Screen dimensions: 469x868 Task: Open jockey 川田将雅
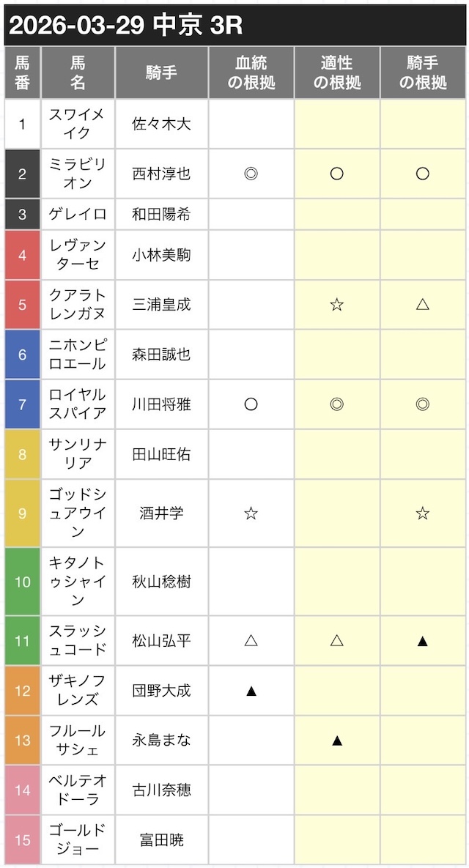point(161,404)
